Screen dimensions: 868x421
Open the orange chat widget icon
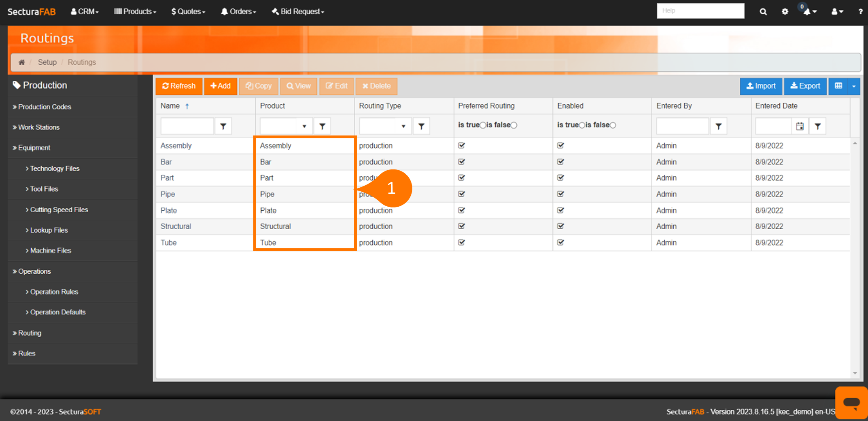click(851, 403)
